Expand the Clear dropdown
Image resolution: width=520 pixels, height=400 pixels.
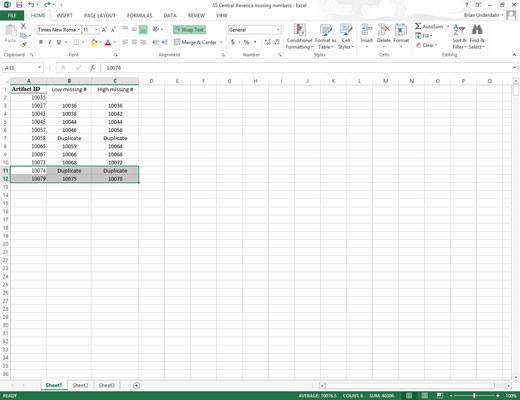pyautogui.click(x=436, y=45)
